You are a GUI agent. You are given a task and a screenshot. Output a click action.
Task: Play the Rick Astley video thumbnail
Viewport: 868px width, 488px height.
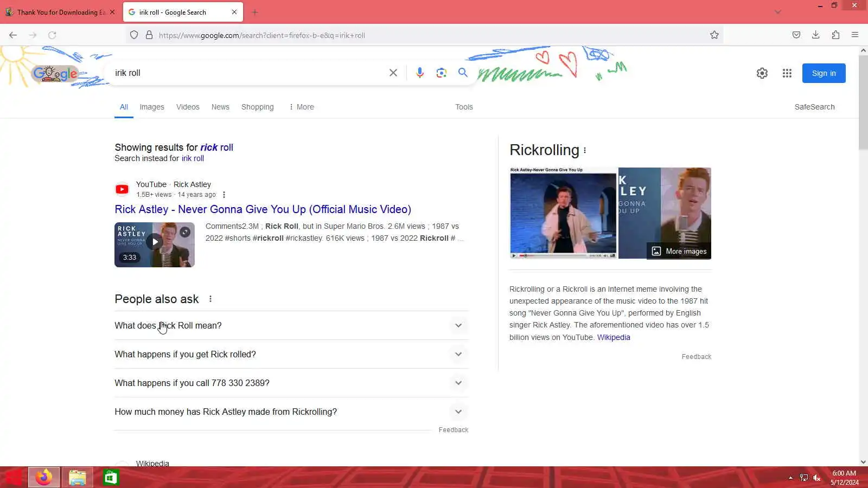155,245
